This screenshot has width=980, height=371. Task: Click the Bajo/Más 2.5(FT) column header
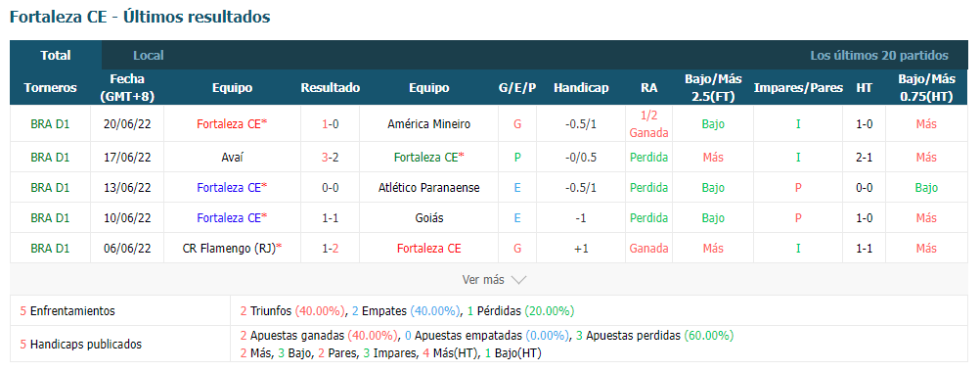713,87
